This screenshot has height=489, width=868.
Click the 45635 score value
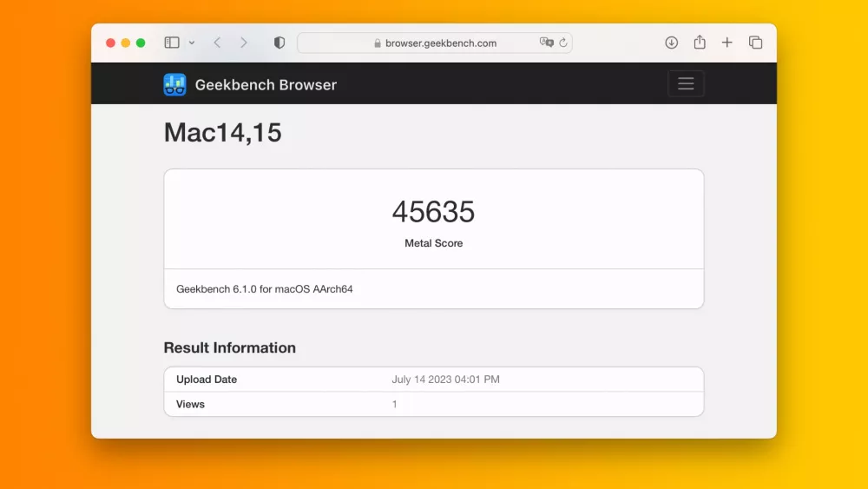click(433, 212)
